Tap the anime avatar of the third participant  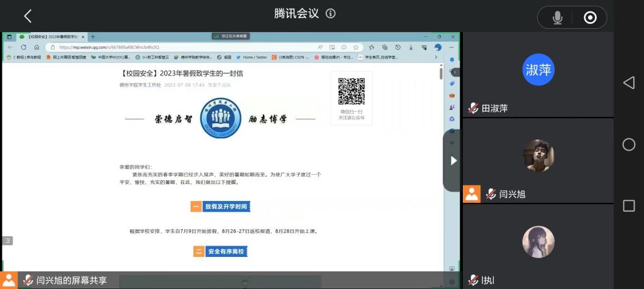tap(538, 242)
